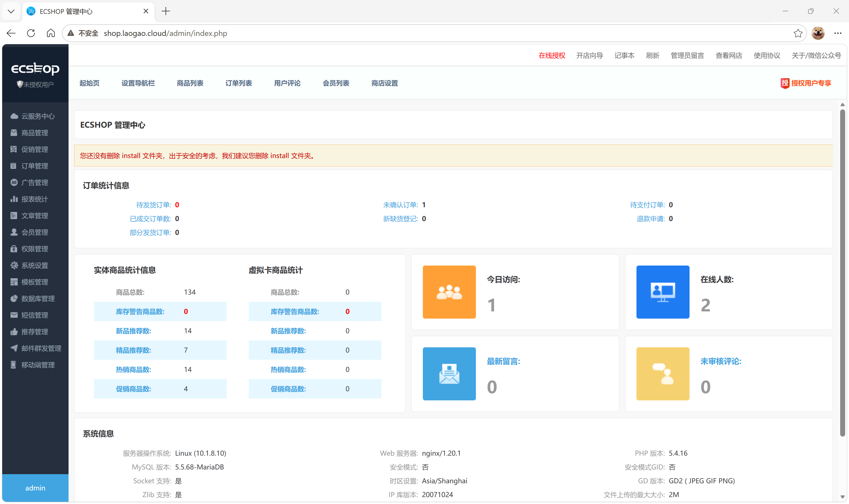Open 设置导航栏 in the top navigation
Viewport: 849px width, 504px height.
pyautogui.click(x=138, y=83)
